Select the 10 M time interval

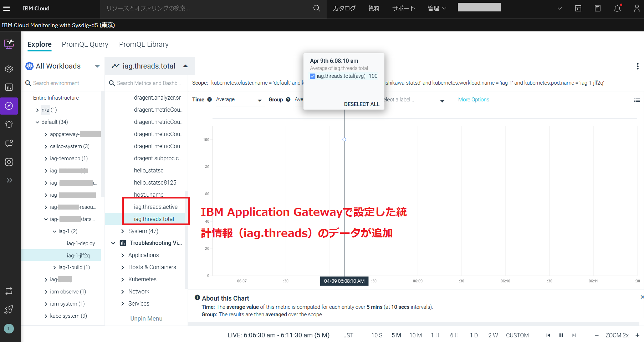coord(415,335)
